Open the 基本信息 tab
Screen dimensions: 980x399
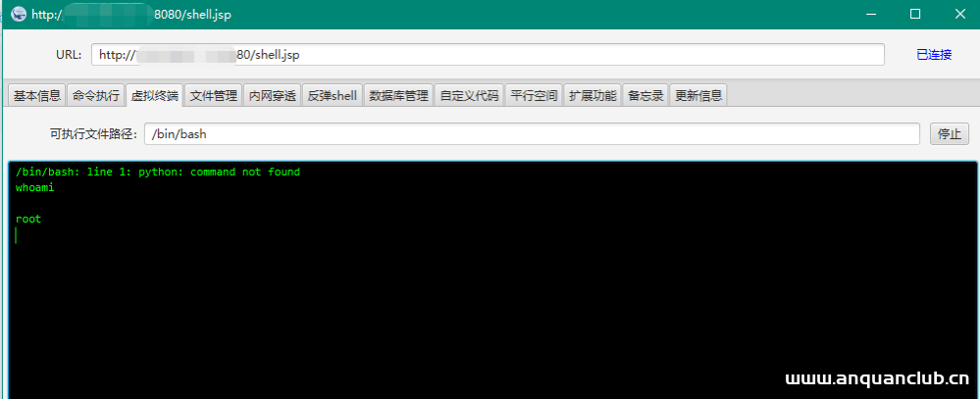point(37,96)
